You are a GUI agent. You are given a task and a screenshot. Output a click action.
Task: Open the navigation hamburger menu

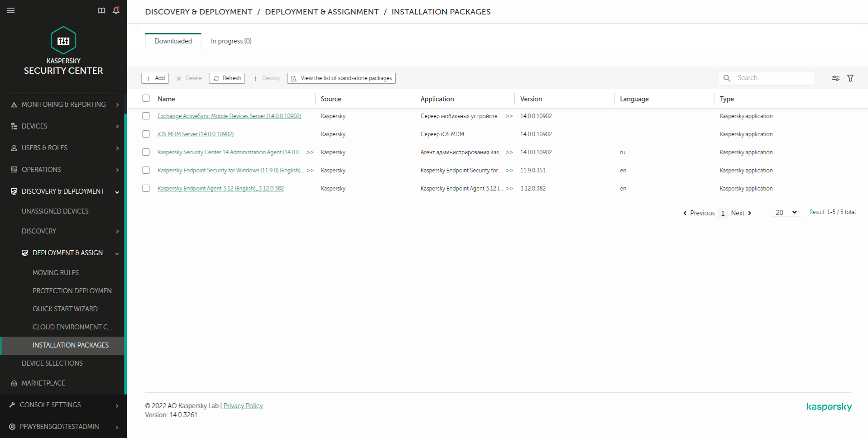(11, 10)
